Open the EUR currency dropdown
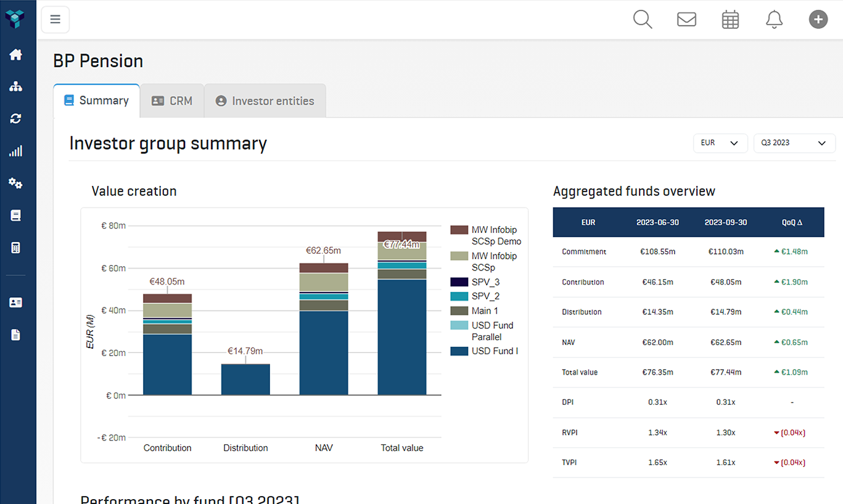The image size is (843, 504). point(720,143)
